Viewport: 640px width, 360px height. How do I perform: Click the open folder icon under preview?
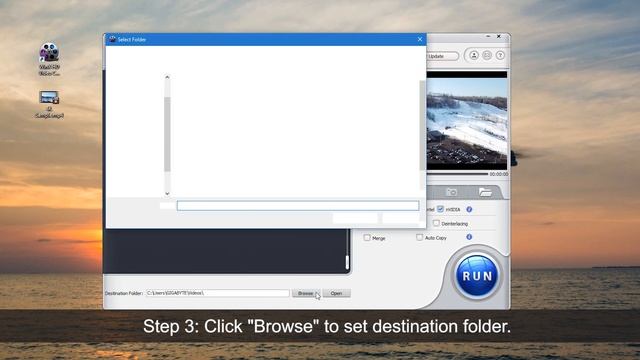click(485, 192)
